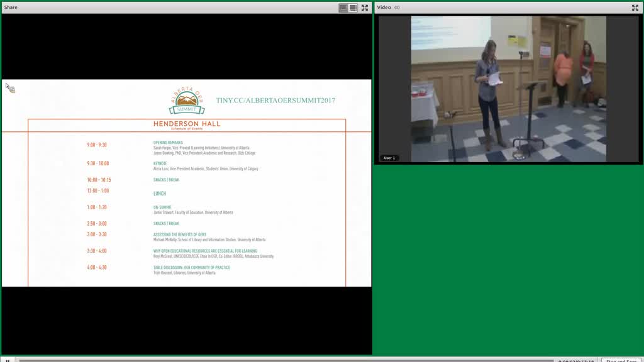Image resolution: width=644 pixels, height=362 pixels.
Task: Select the Opening Remarks schedule entry
Action: [x=168, y=143]
